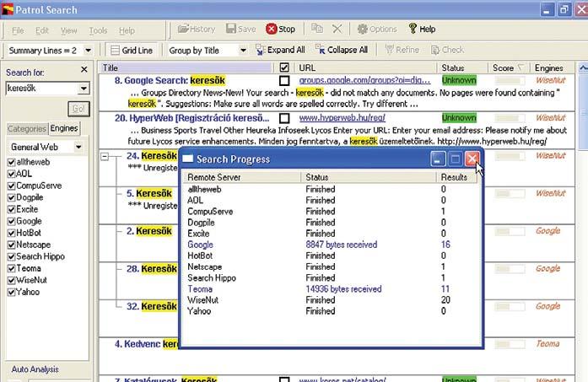
Task: Uncheck the Excite engine
Action: tap(11, 210)
